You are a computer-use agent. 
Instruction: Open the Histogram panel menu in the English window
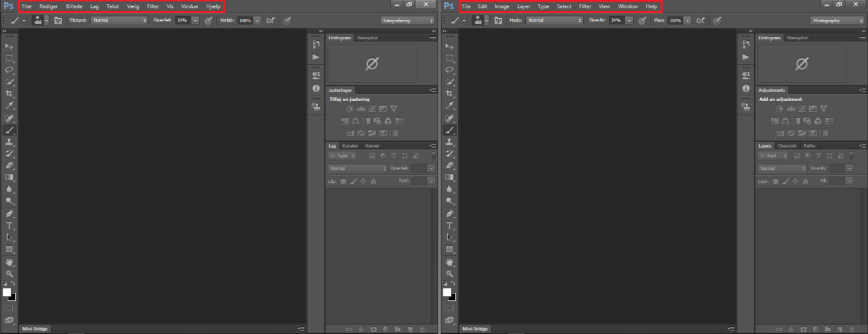coord(862,38)
